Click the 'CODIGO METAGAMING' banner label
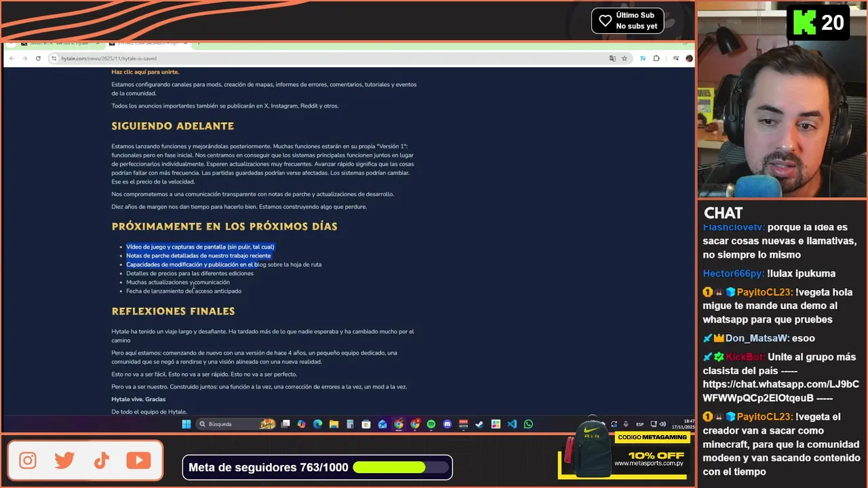868x488 pixels. [652, 438]
